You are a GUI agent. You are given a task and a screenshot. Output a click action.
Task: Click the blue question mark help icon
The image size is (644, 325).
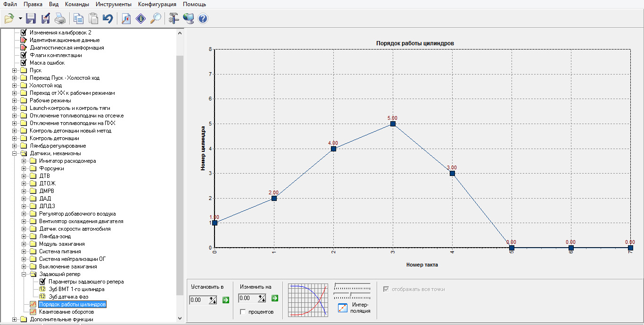point(203,19)
